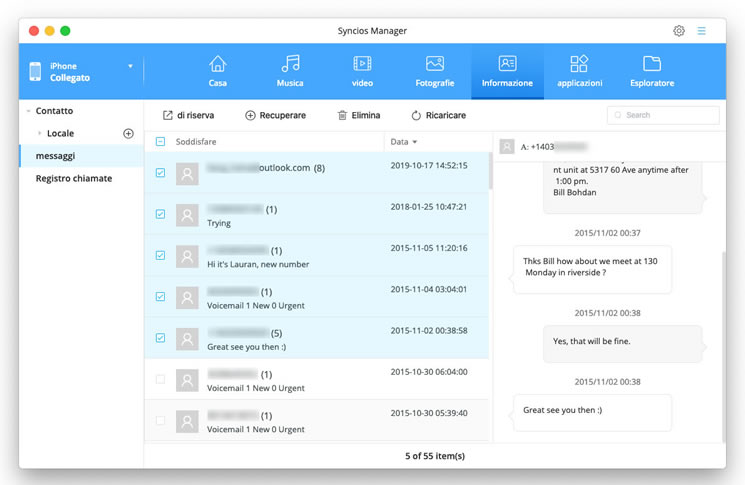Uncheck the outlook.com conversation checkbox
This screenshot has height=485, width=745.
tap(161, 173)
